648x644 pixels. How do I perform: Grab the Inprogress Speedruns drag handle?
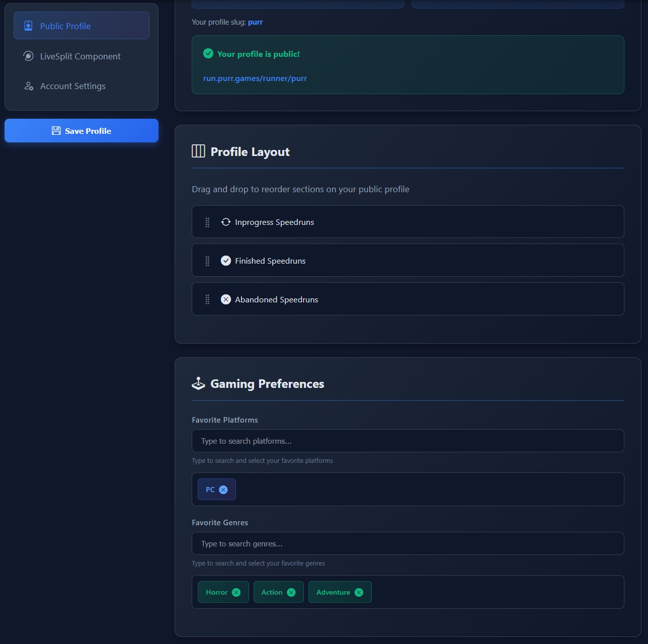[207, 222]
